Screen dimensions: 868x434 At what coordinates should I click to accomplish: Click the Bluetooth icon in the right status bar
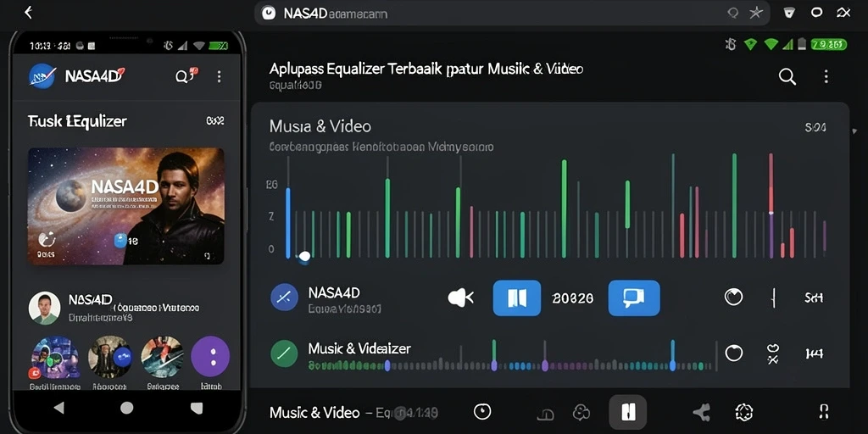[x=731, y=44]
